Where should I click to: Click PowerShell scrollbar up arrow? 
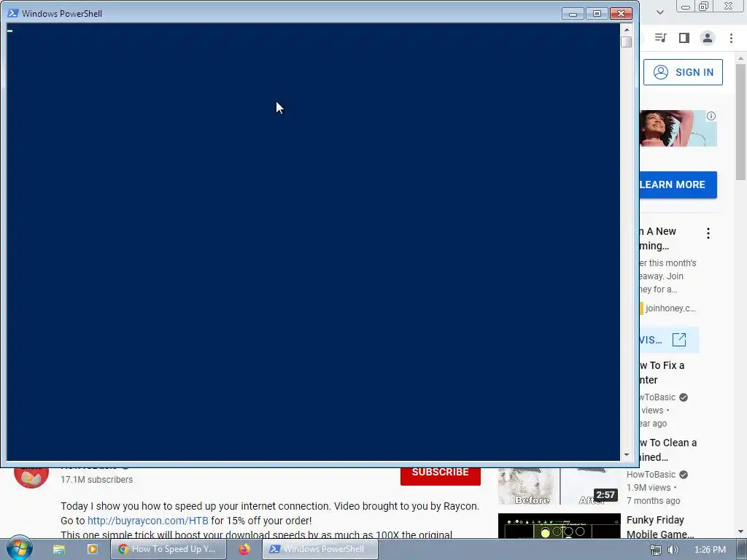pos(627,29)
